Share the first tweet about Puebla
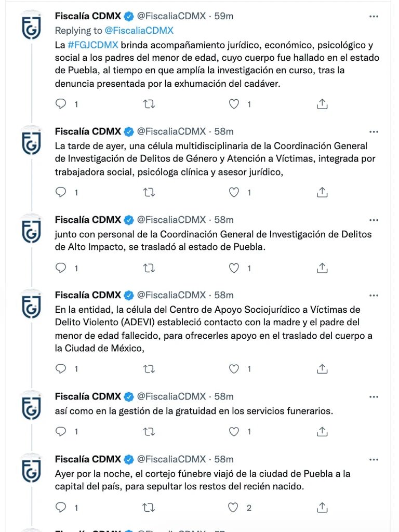Image resolution: width=399 pixels, height=532 pixels. coord(322,104)
